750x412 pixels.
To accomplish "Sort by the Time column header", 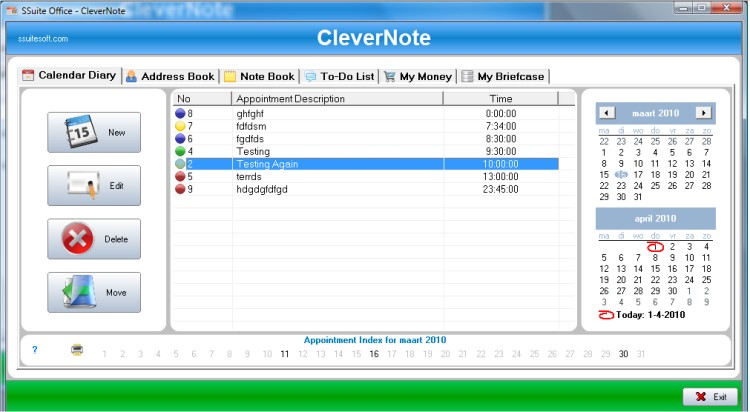I will tap(501, 99).
